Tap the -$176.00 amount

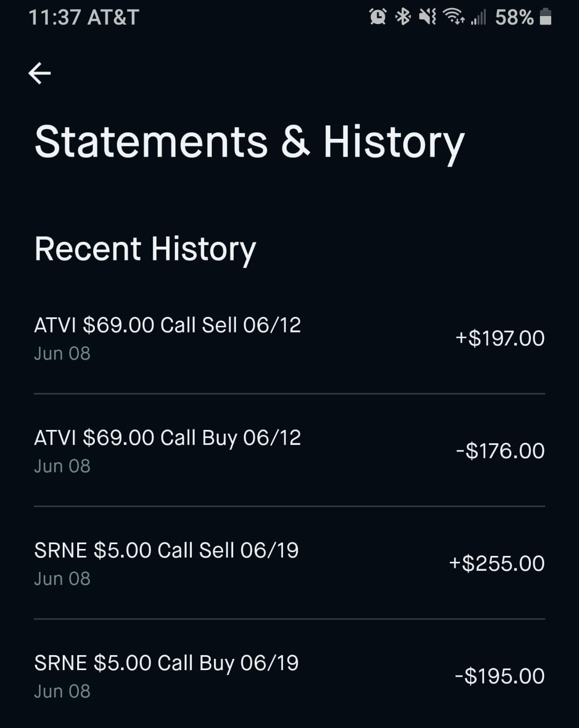[500, 451]
